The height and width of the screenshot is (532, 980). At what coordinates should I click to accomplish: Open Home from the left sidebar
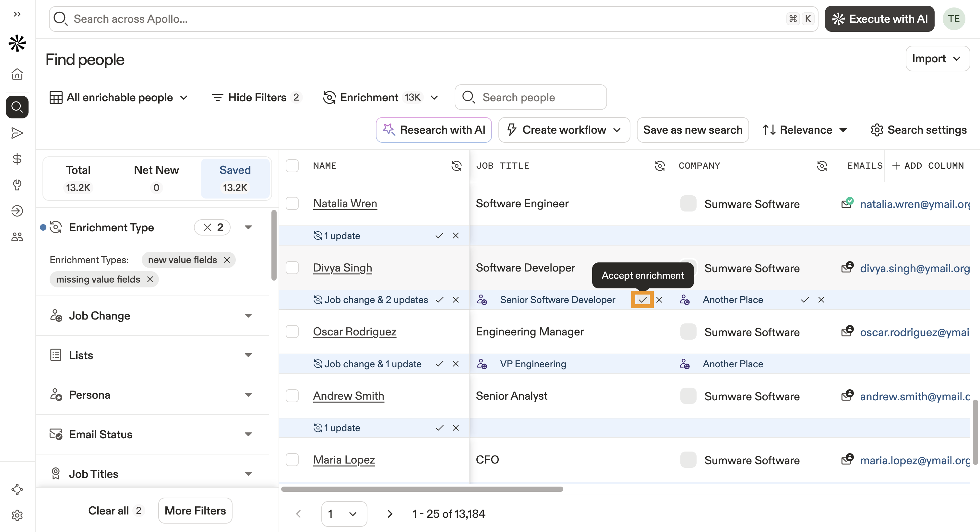17,74
